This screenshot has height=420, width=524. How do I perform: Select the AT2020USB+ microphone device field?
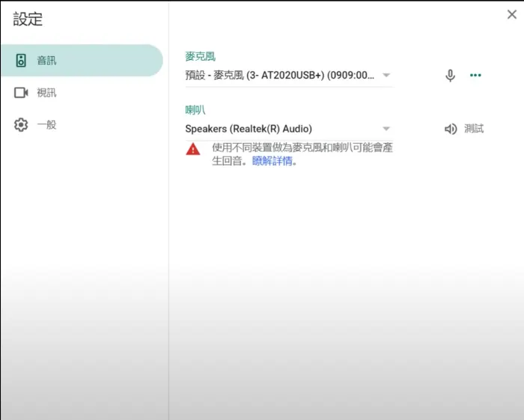tap(289, 76)
